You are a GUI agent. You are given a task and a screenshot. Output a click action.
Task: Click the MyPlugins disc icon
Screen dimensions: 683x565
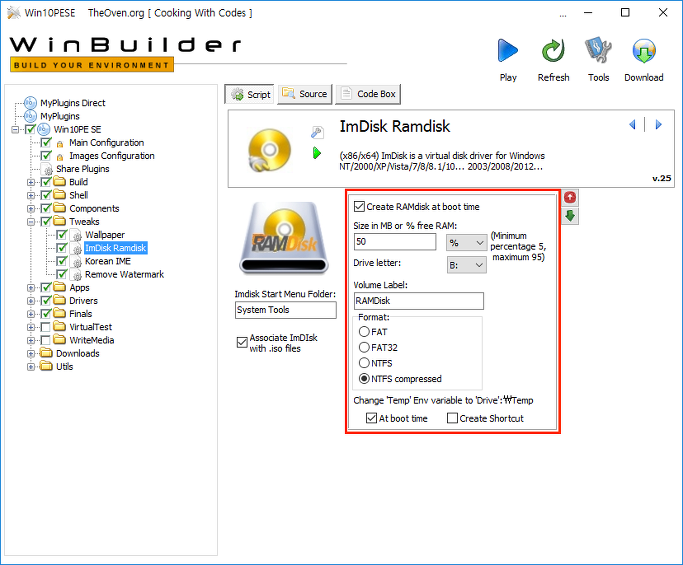[x=30, y=116]
